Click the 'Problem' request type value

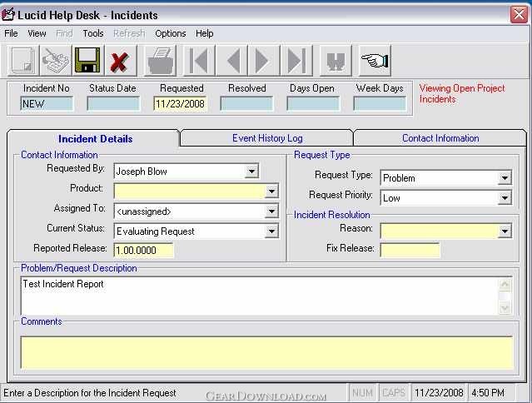pos(399,177)
